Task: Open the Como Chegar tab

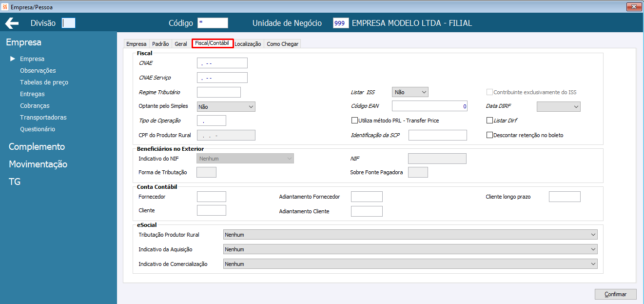Action: [x=283, y=44]
